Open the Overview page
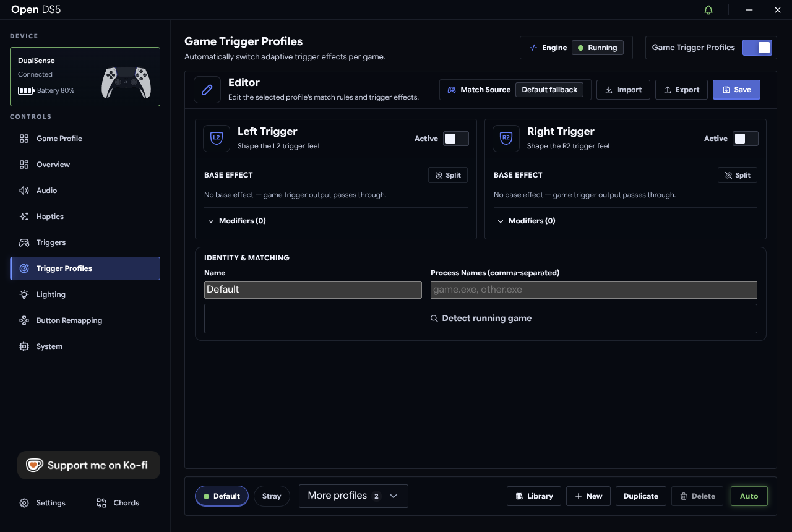 (x=85, y=165)
